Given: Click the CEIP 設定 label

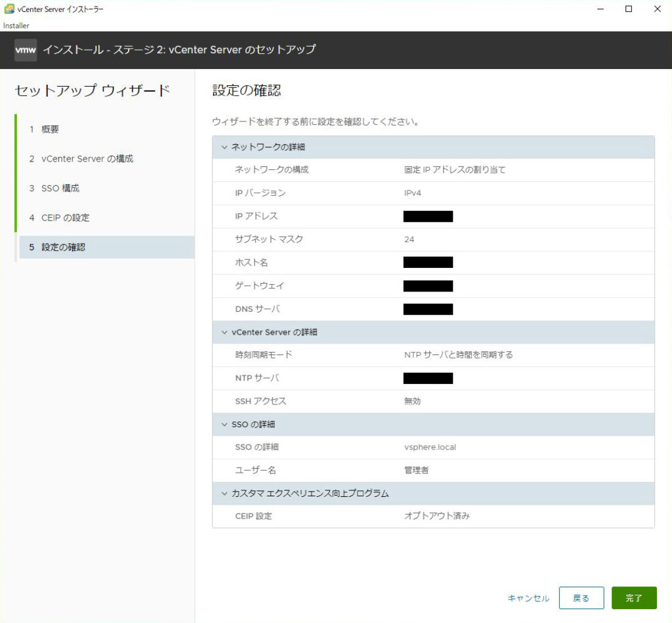Looking at the screenshot, I should click(253, 516).
